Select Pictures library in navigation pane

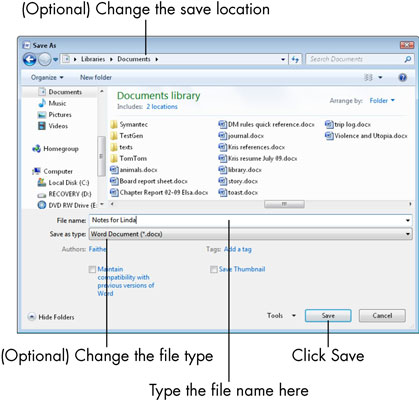pos(55,114)
